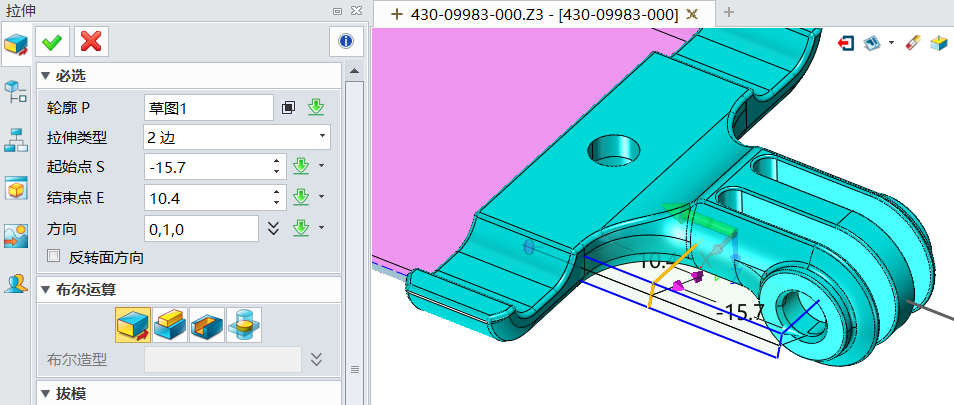Open a new tab with plus button
The height and width of the screenshot is (405, 954).
point(729,13)
